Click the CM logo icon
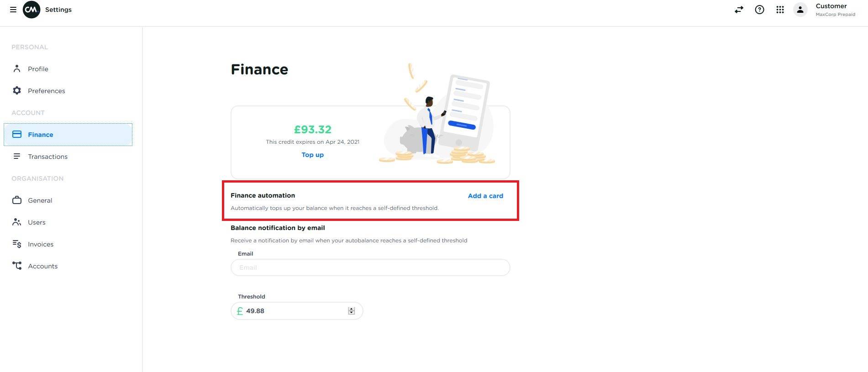This screenshot has width=868, height=372. click(32, 10)
